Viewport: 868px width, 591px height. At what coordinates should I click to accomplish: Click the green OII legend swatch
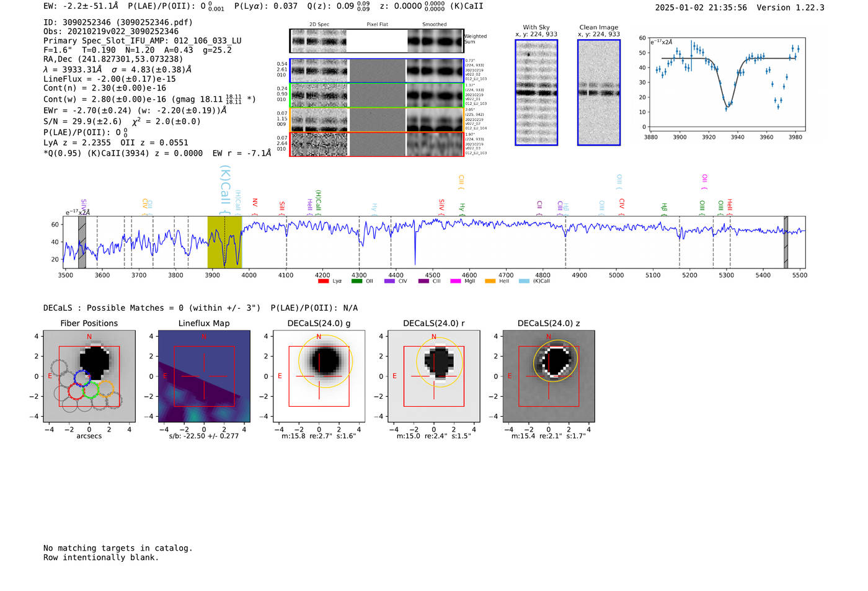point(356,282)
